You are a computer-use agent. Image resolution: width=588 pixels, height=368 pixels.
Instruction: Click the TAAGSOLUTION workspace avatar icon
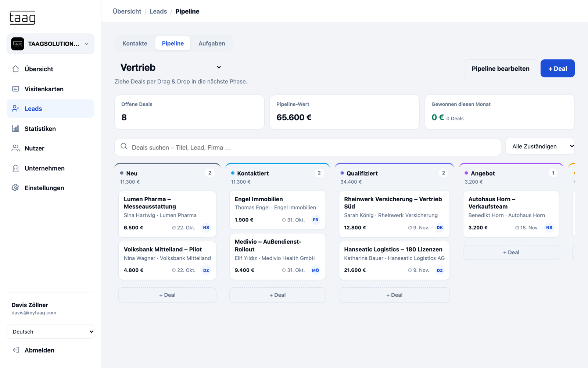point(18,44)
